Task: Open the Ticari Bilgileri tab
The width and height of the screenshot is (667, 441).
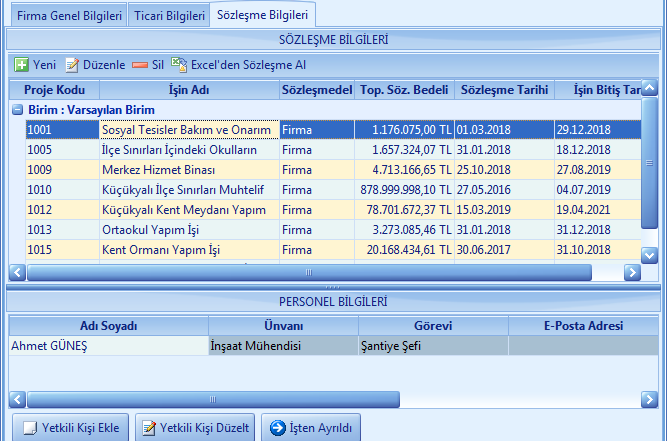Action: click(169, 17)
